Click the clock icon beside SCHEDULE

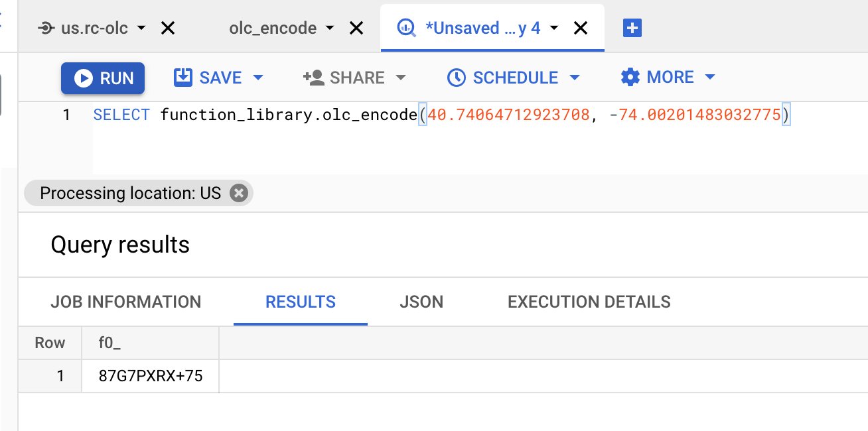(456, 78)
